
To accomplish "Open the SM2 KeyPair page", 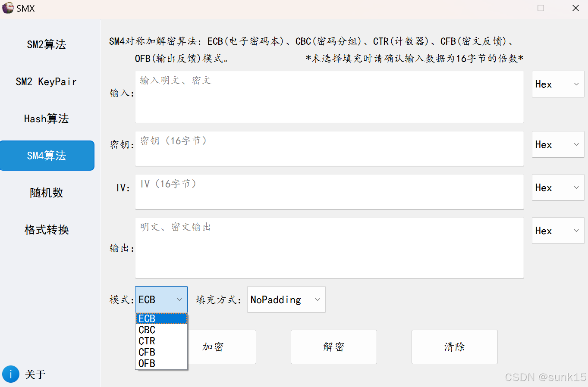I will (x=47, y=81).
